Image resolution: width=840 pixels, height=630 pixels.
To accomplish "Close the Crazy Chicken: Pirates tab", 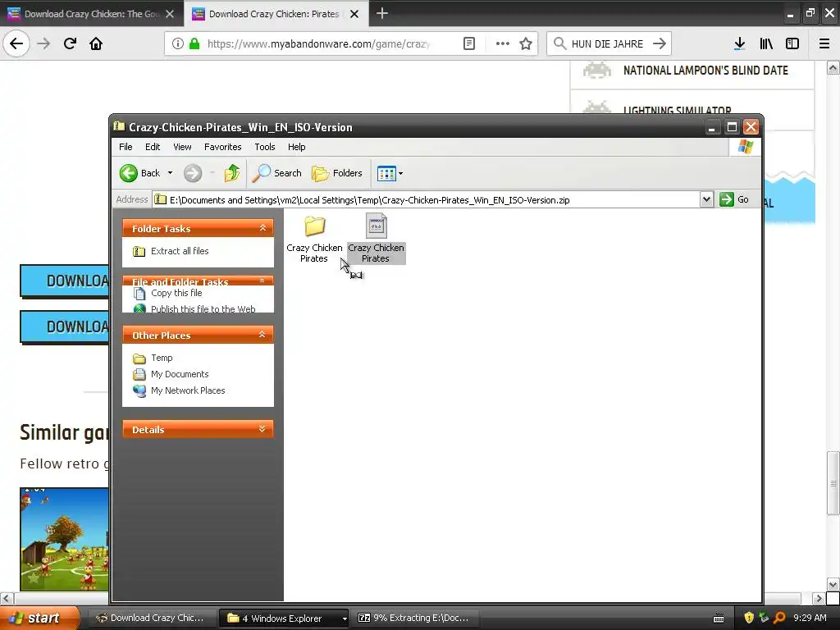I will (x=354, y=14).
